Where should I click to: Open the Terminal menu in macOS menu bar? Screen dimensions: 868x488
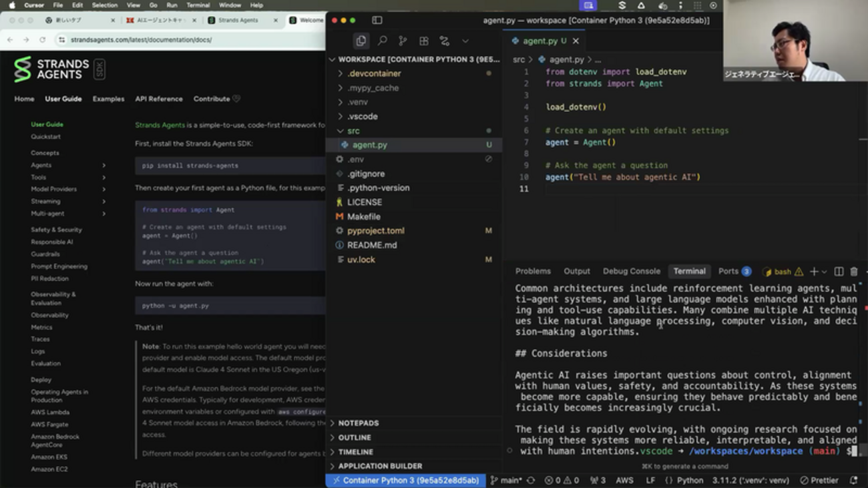coord(198,5)
